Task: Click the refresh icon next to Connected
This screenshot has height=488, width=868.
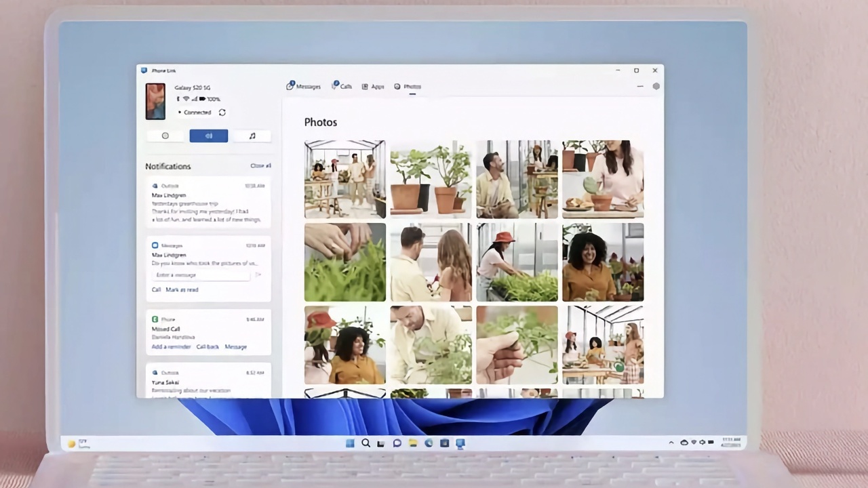Action: (222, 113)
